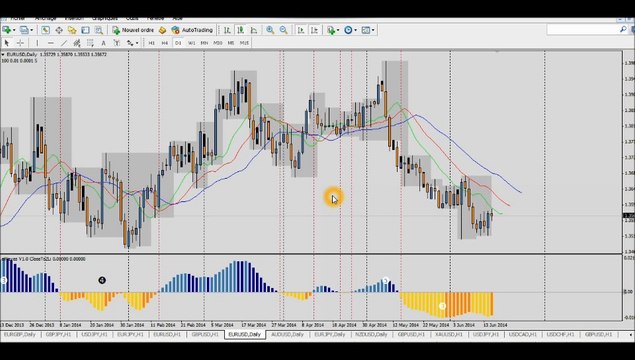The width and height of the screenshot is (635, 360).
Task: Open the EURJPY,Daily chart tab
Action: 330,335
